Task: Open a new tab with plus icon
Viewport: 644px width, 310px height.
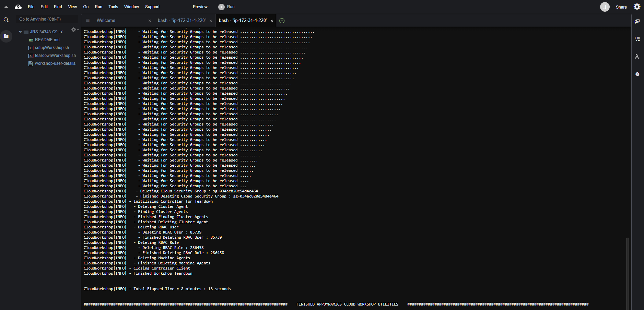Action: [x=282, y=21]
